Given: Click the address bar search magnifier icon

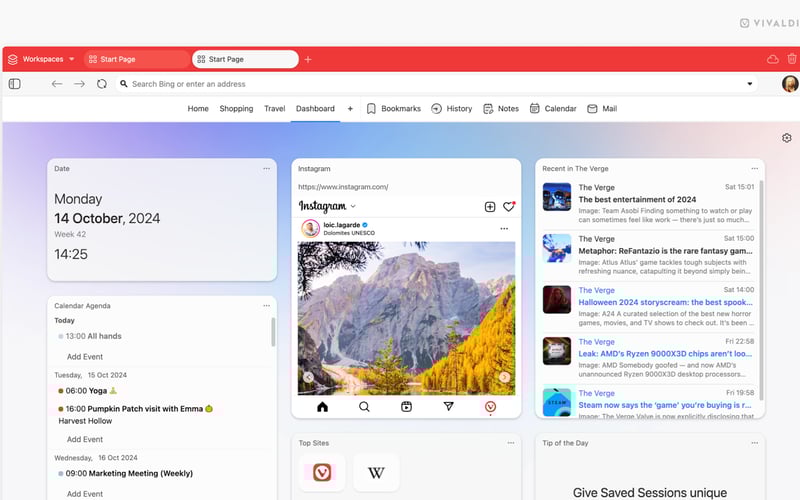Looking at the screenshot, I should click(x=123, y=84).
